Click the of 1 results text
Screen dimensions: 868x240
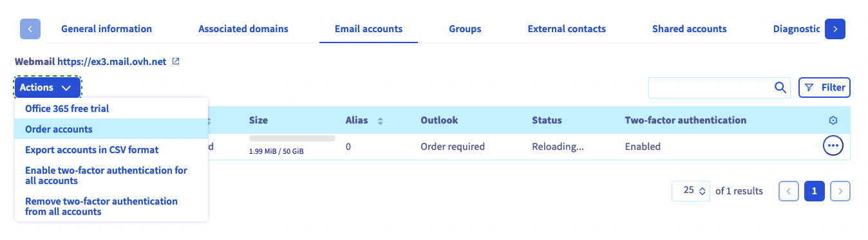tap(739, 191)
